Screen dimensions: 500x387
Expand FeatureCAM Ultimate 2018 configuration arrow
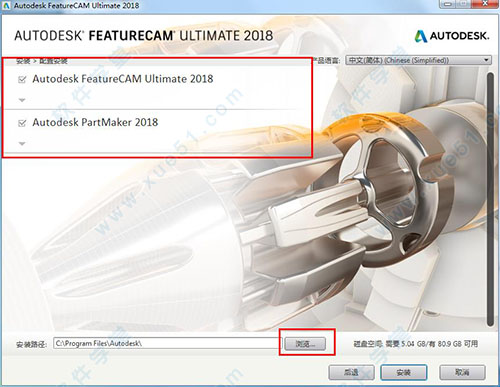22,100
